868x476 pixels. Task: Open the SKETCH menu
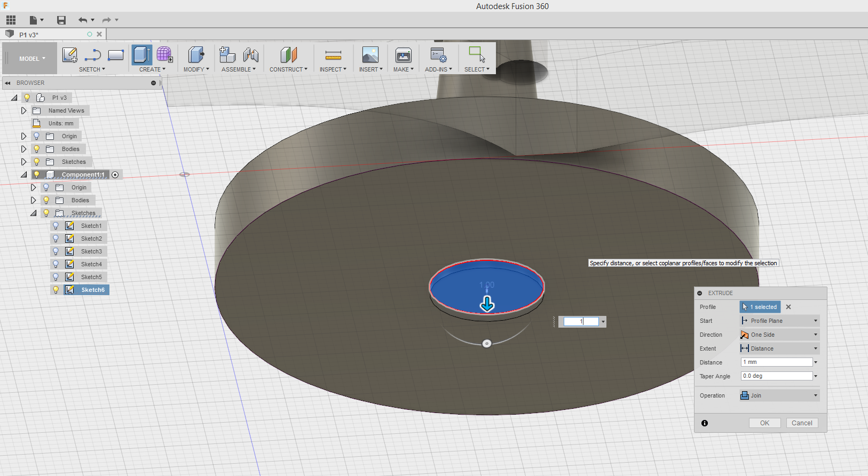92,69
